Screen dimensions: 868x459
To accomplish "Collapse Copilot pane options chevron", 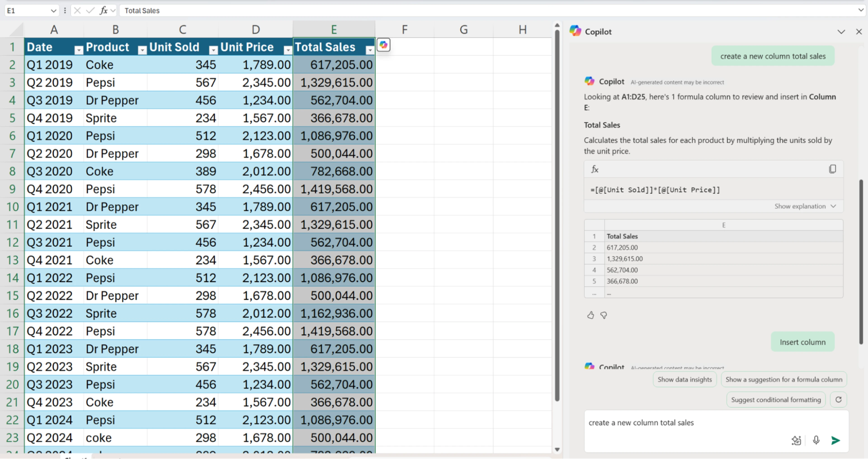I will [841, 32].
